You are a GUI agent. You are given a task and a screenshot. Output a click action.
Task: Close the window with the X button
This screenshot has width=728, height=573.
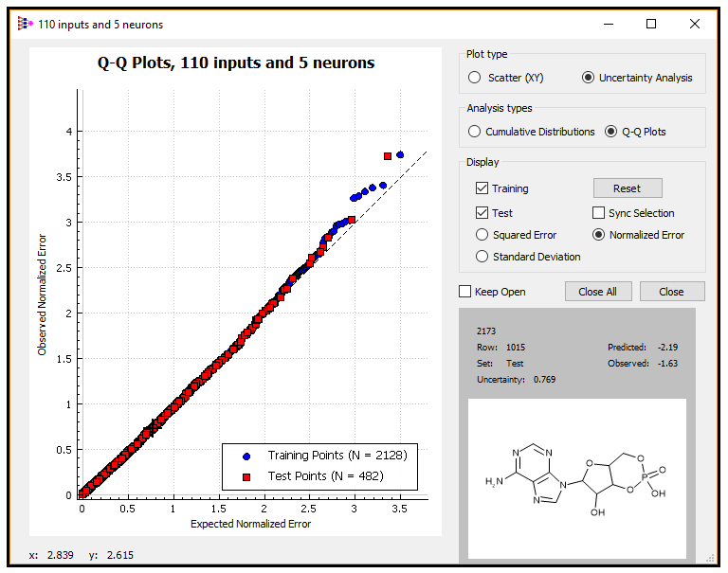tap(695, 24)
